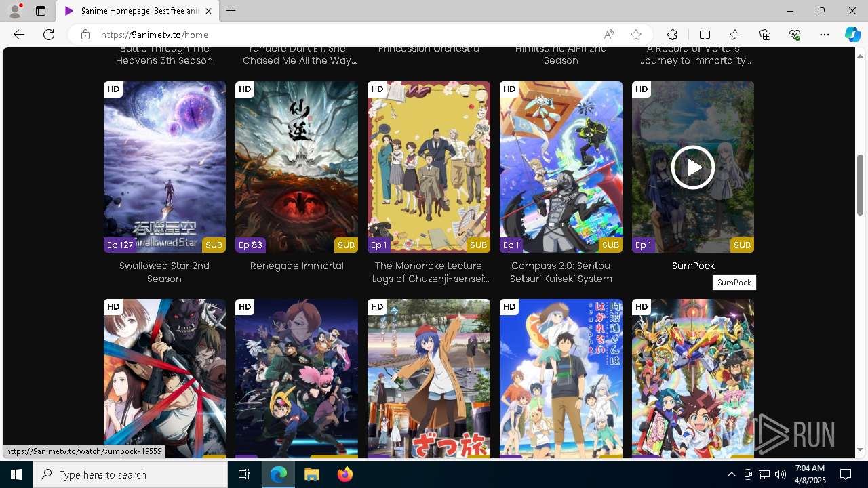Open Browser essentials heart icon
The height and width of the screenshot is (488, 868).
[795, 35]
